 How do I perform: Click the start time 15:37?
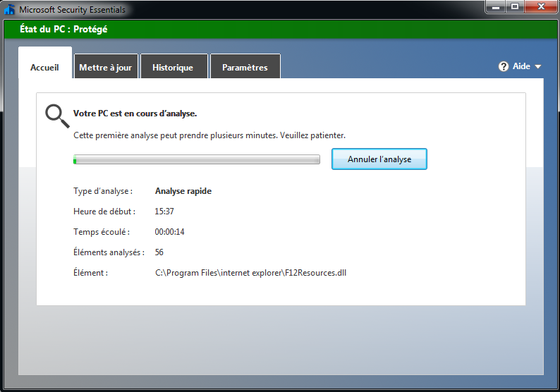164,212
